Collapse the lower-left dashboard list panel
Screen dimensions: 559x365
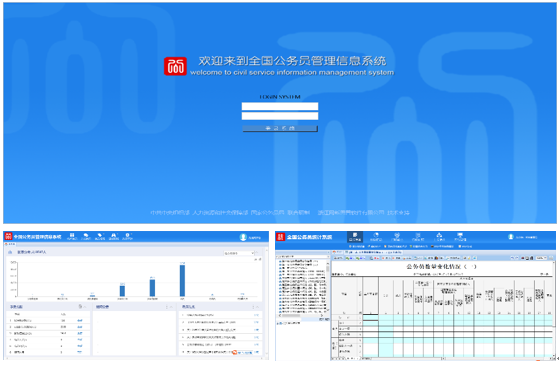85,307
